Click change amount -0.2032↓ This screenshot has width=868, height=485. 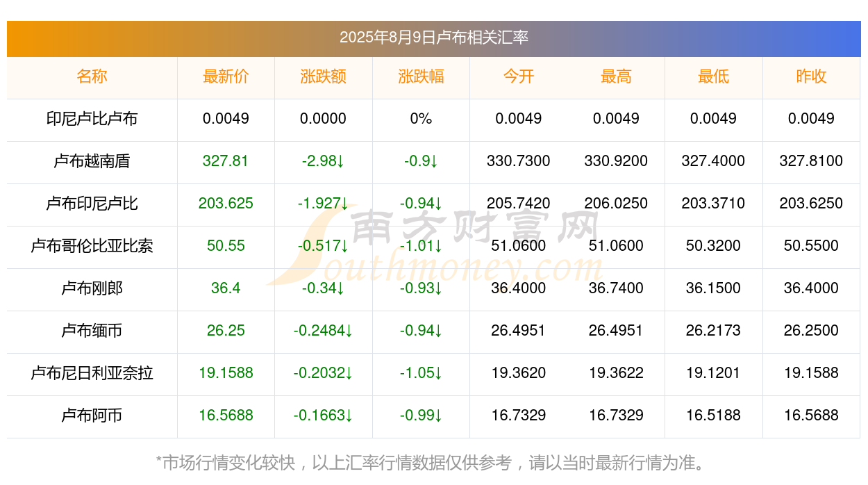click(324, 373)
